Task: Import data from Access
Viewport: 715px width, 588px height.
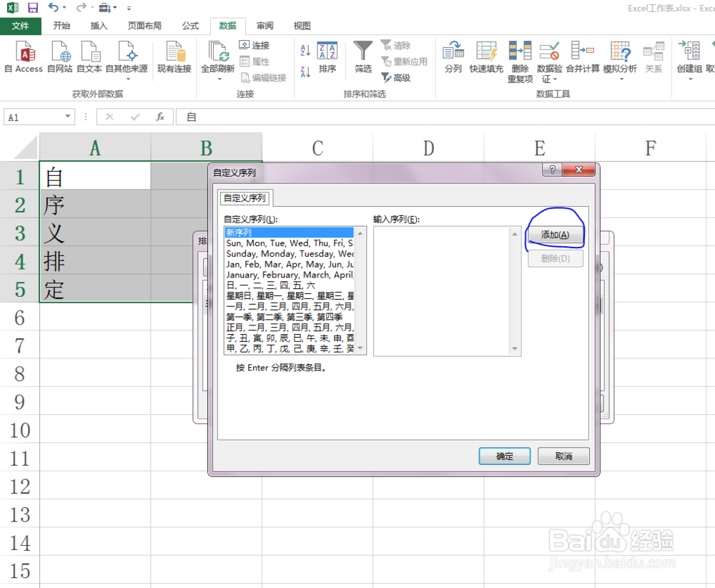Action: [x=24, y=57]
